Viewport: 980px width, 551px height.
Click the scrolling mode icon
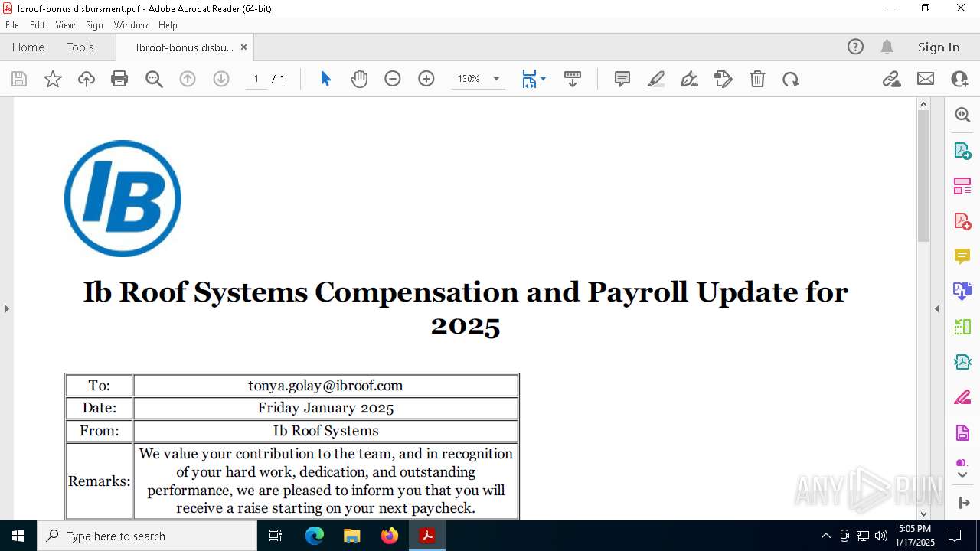[573, 79]
